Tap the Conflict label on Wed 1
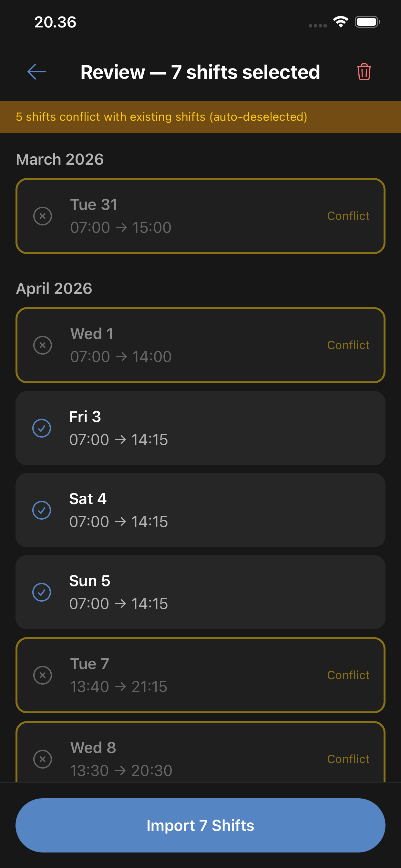This screenshot has height=868, width=401. (x=348, y=345)
